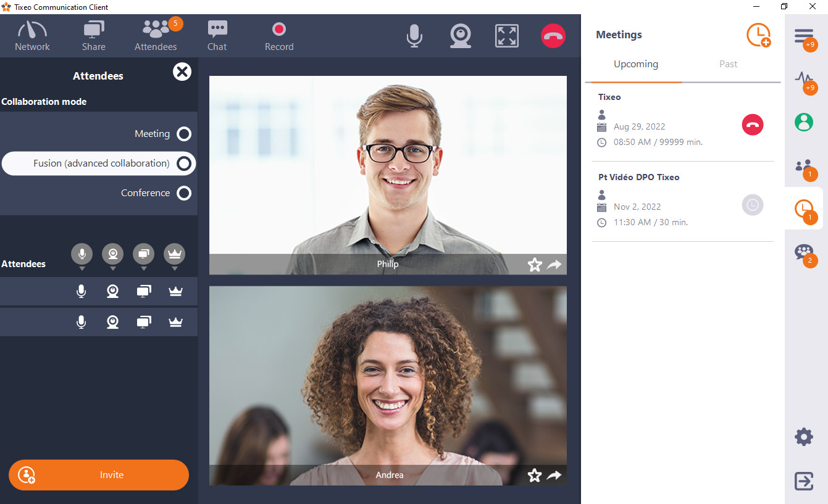The image size is (828, 504).
Task: Click the arrow icon on Andrea's video
Action: click(x=554, y=475)
